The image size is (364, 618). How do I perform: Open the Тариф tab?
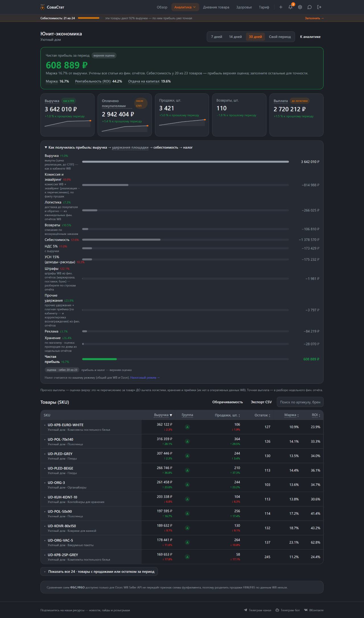click(x=264, y=7)
